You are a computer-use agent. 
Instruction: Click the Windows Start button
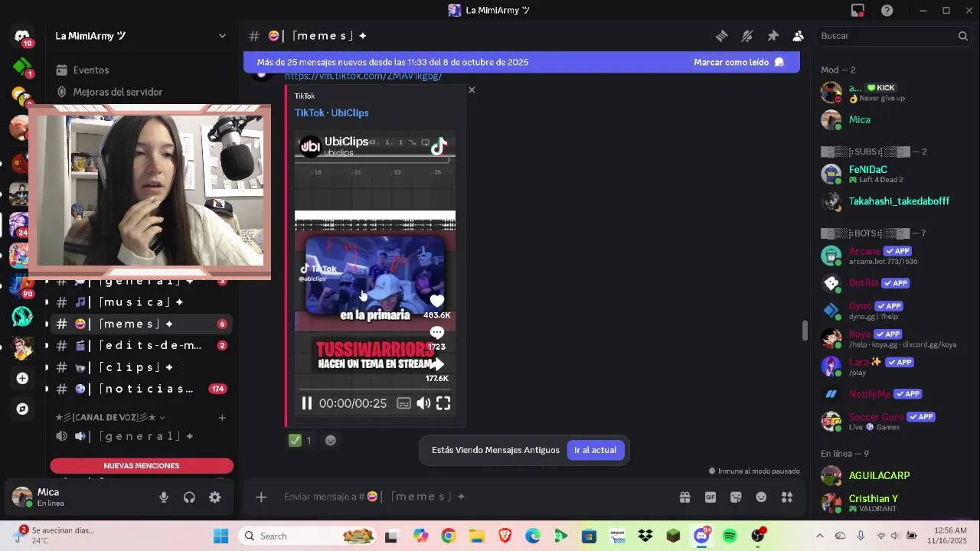(x=220, y=536)
